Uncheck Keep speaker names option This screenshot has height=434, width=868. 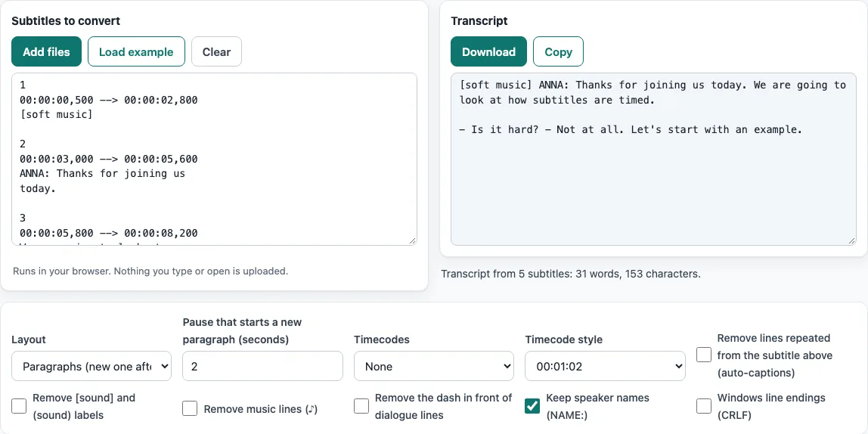click(x=532, y=406)
